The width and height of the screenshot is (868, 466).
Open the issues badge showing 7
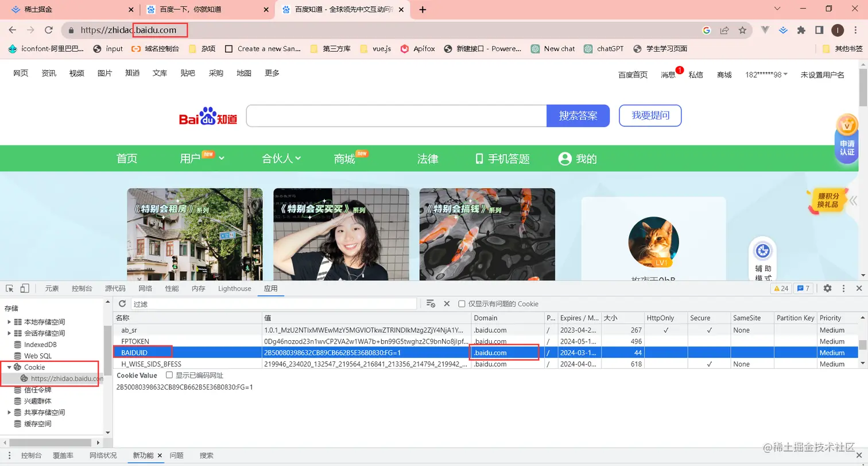[803, 288]
